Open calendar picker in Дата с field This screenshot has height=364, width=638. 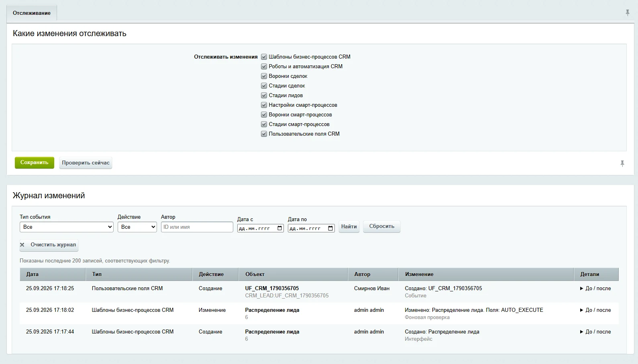(280, 228)
